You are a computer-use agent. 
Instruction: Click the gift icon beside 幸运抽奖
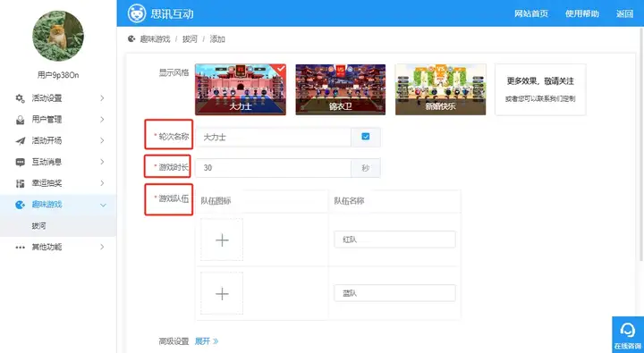(x=20, y=183)
